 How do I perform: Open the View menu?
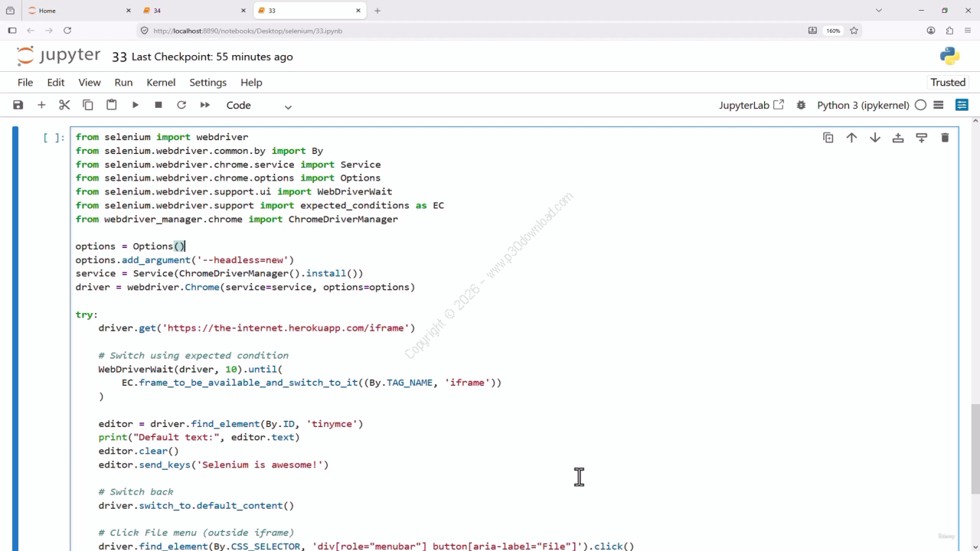[90, 82]
